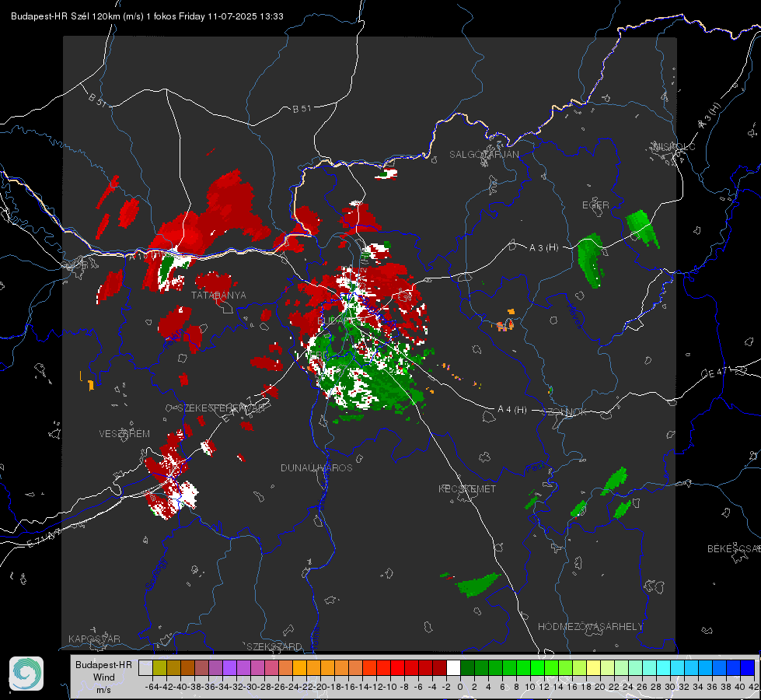Click the EGER city label

pos(595,205)
